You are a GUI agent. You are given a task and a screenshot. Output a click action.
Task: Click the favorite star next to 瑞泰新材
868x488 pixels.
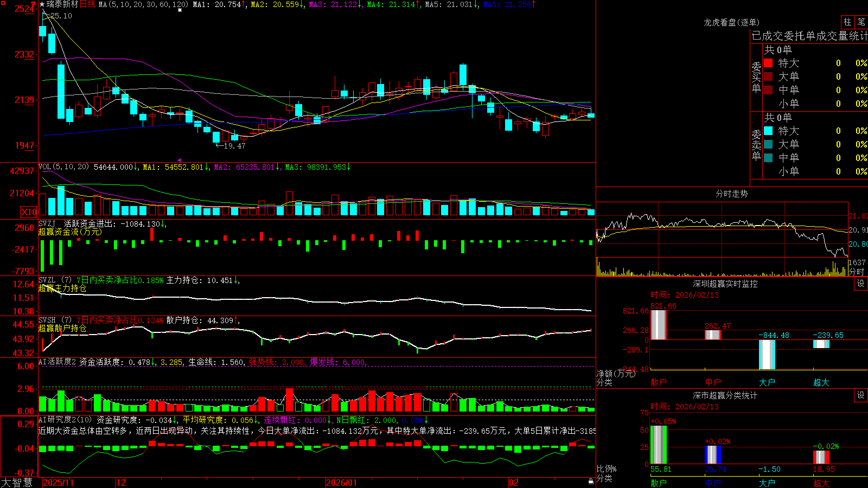pos(42,4)
